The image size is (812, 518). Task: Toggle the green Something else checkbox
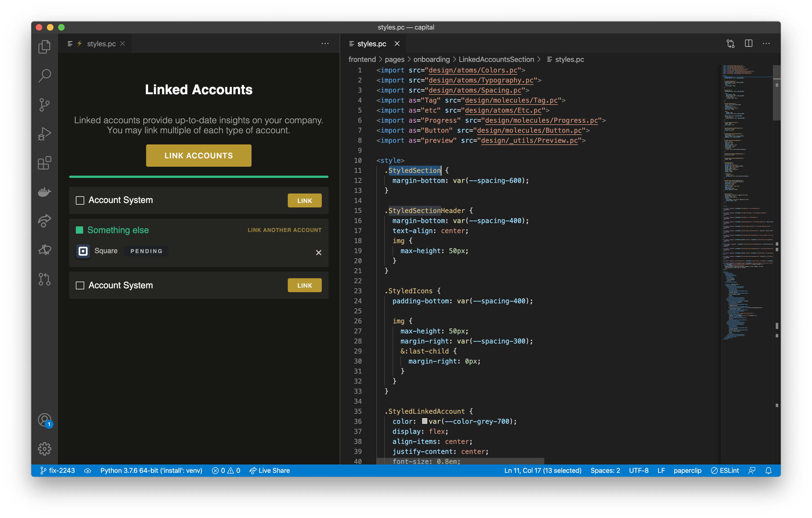point(79,230)
